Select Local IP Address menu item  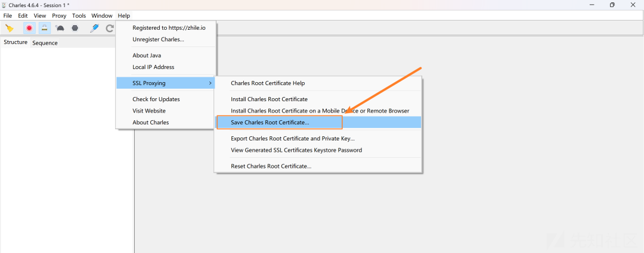tap(166, 67)
